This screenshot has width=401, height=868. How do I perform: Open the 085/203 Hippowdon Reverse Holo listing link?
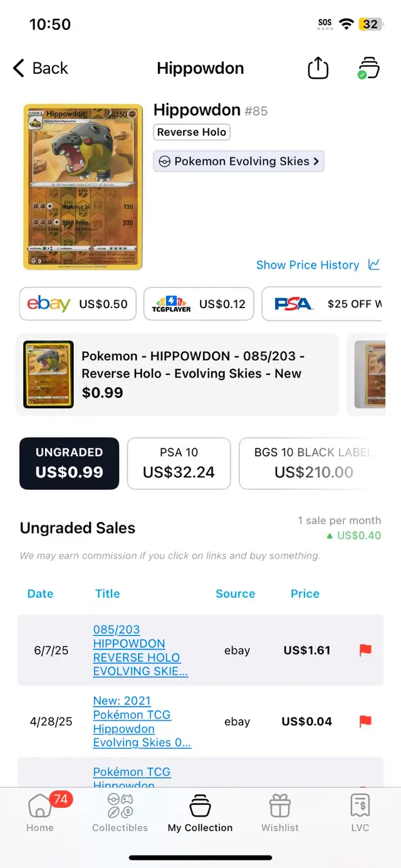pos(140,650)
